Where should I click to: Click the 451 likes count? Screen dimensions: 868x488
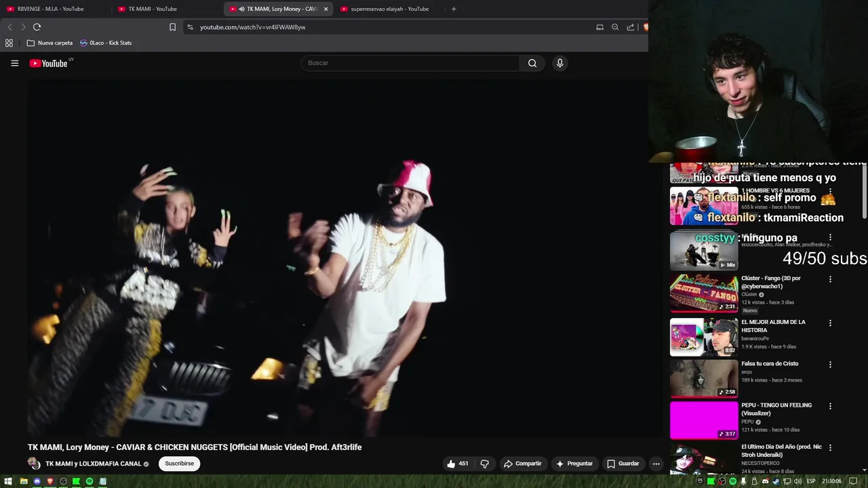tap(463, 464)
